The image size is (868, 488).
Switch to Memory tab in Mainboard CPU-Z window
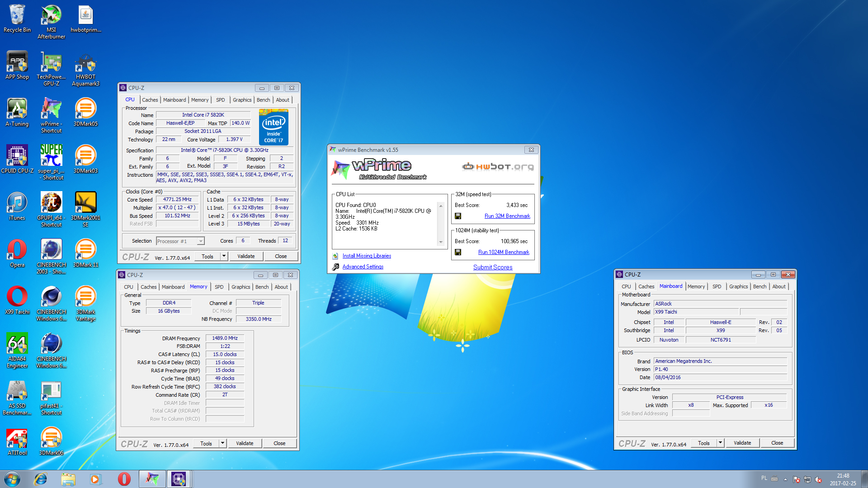[x=696, y=286]
